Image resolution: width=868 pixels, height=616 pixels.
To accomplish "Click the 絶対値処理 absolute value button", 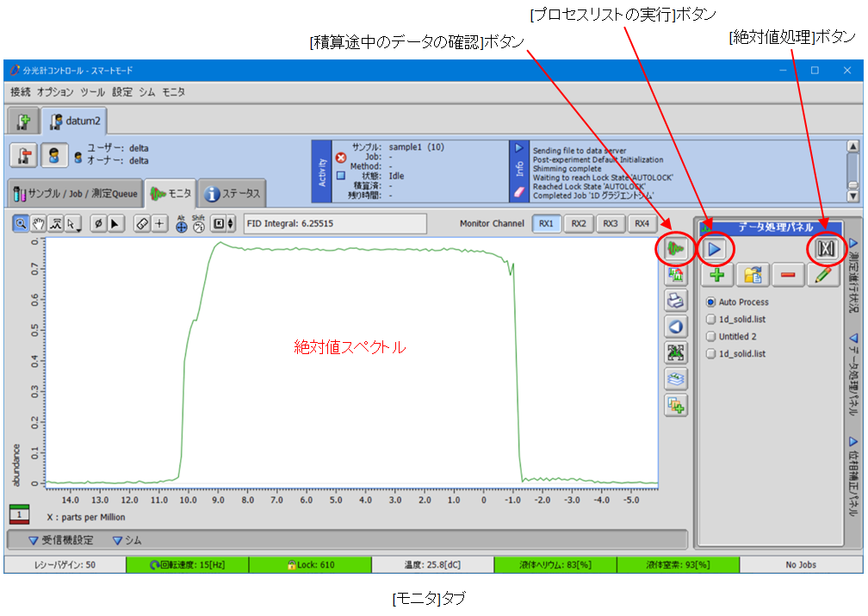I will click(x=824, y=249).
